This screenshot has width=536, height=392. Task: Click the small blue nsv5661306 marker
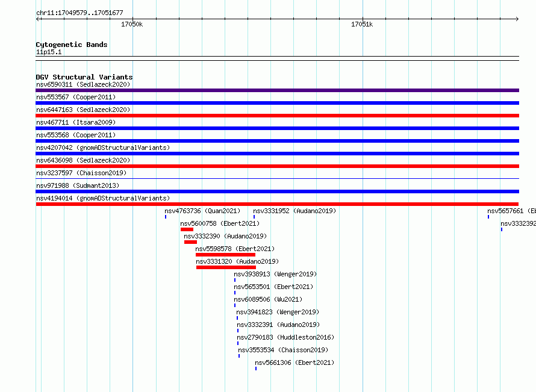click(x=256, y=369)
